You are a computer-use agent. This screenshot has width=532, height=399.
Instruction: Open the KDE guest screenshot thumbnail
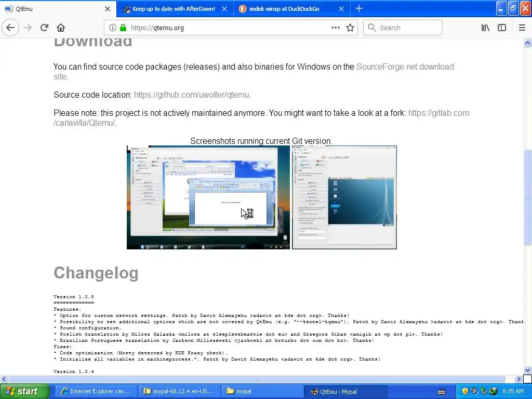tap(344, 197)
